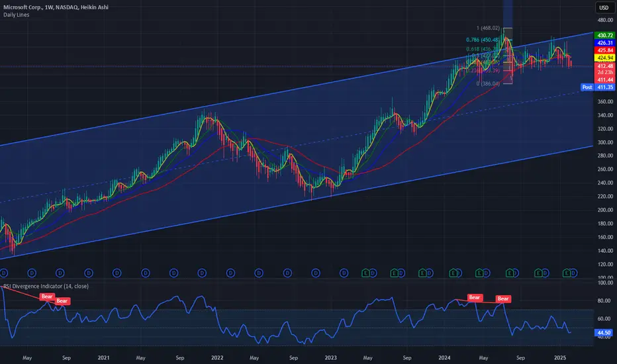617x364 pixels.
Task: Click RSI axis value 60.00
Action: 604,319
